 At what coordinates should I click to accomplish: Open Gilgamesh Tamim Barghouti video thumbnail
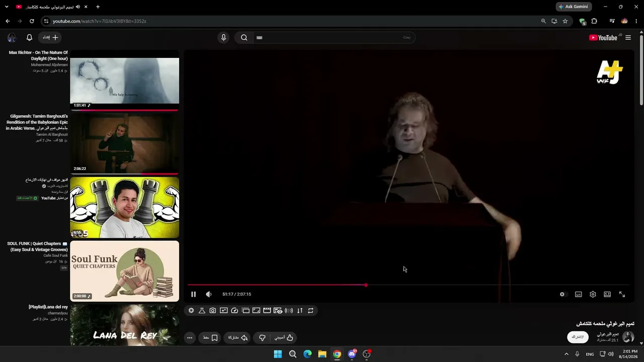coord(124,143)
